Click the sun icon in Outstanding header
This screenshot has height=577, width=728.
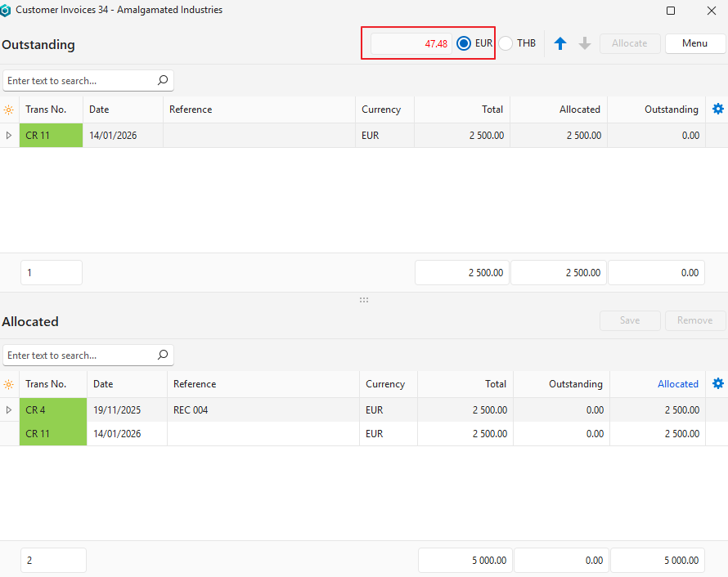9,110
